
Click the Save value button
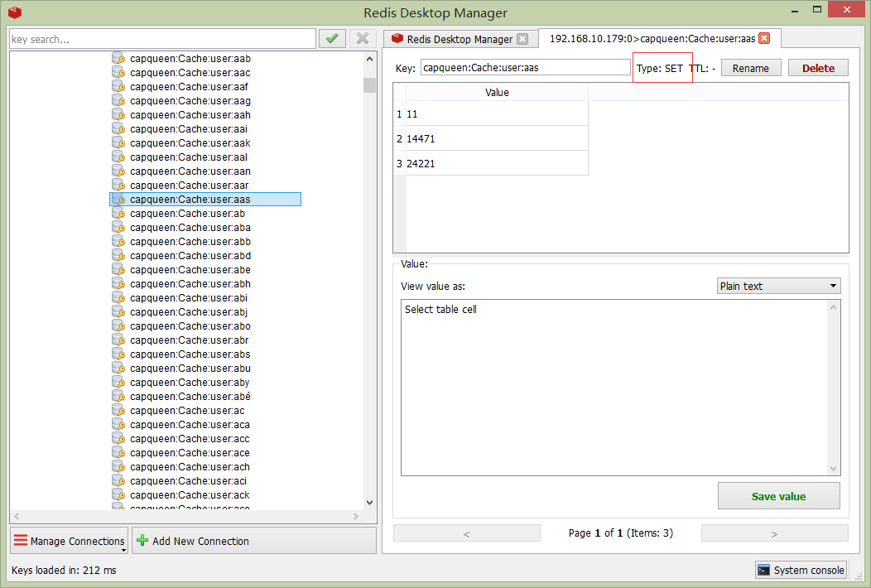779,496
